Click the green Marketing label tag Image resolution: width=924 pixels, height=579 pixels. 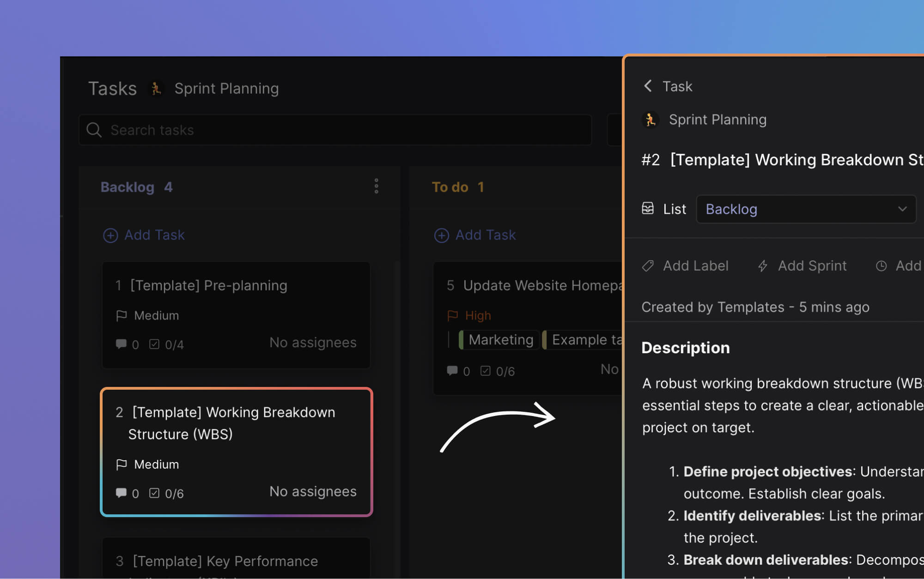coord(498,339)
